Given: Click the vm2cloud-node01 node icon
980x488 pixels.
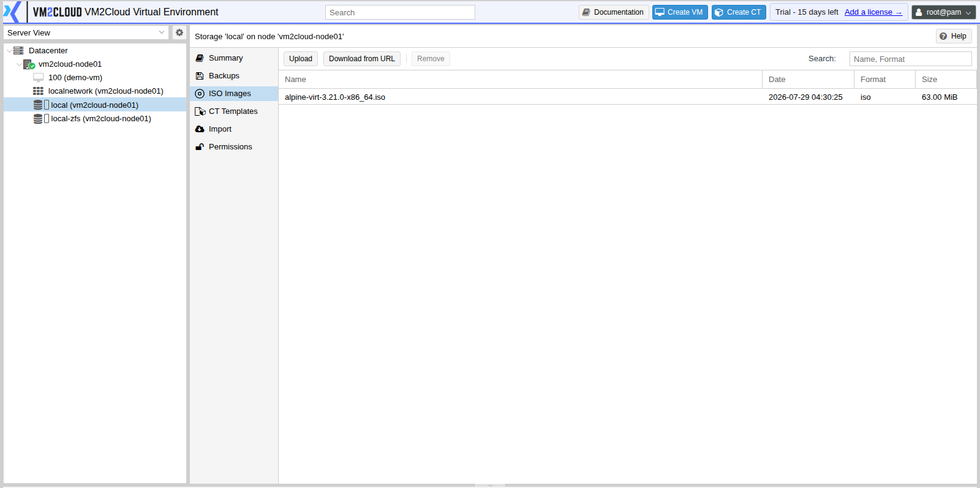Looking at the screenshot, I should pos(29,64).
